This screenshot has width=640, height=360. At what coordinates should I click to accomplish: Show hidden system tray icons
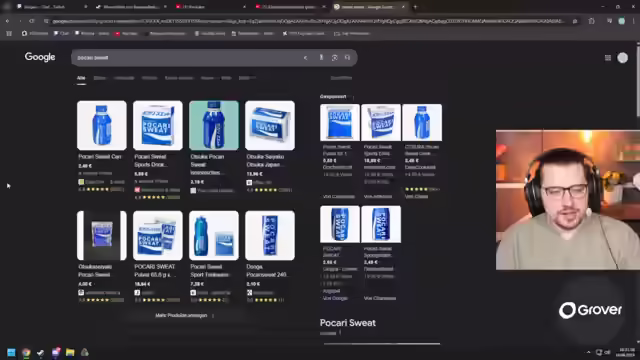pyautogui.click(x=588, y=352)
